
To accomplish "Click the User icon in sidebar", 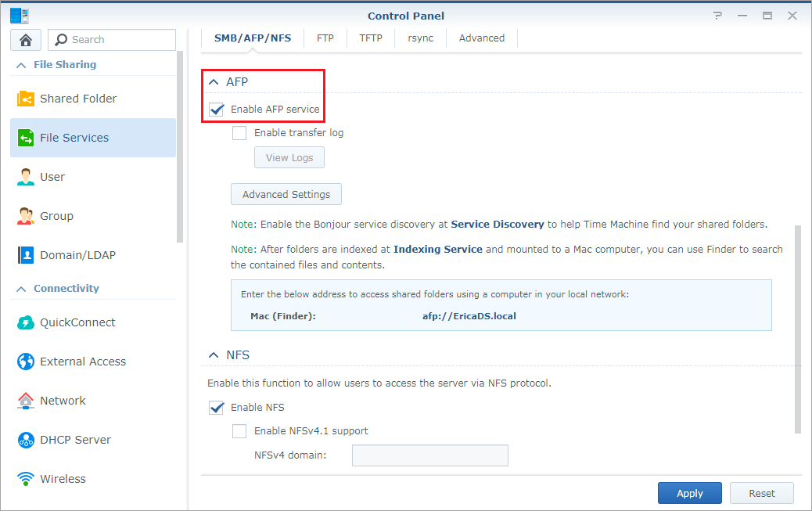I will click(25, 177).
